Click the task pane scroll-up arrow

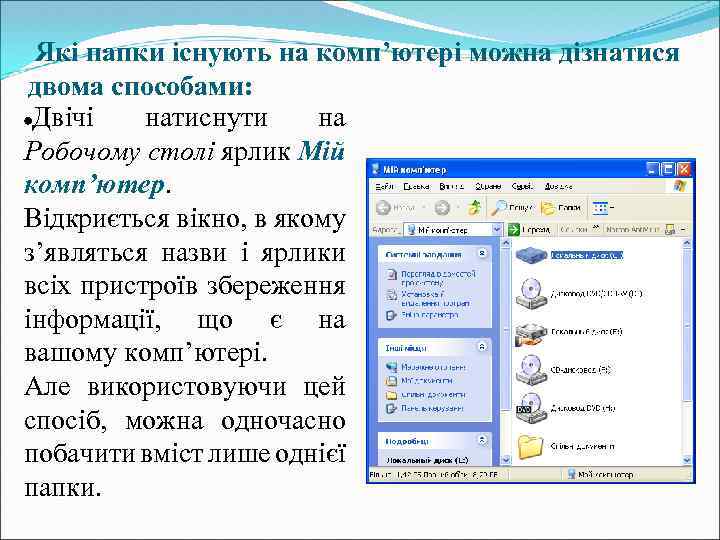[x=506, y=244]
